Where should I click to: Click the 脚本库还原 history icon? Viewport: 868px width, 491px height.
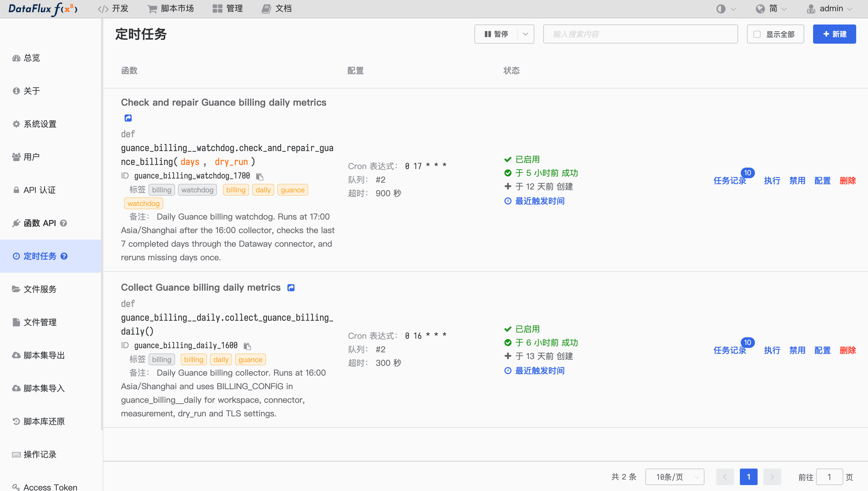click(x=16, y=422)
